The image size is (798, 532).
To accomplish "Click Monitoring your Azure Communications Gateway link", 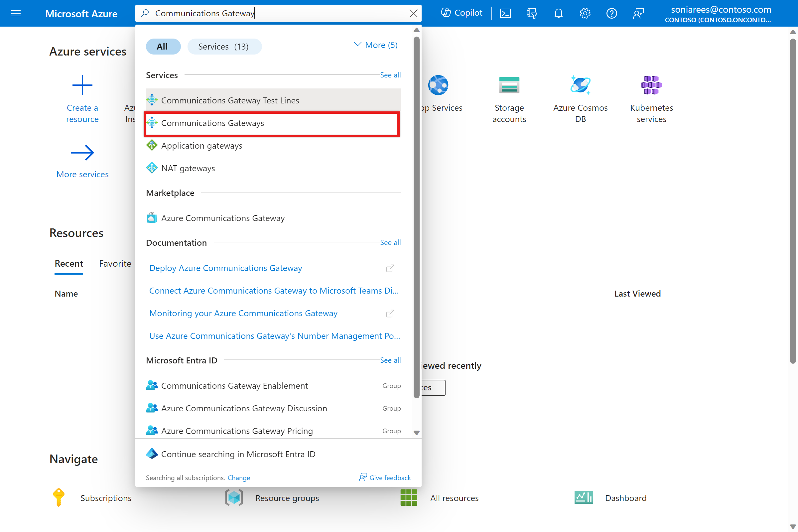I will click(x=243, y=313).
